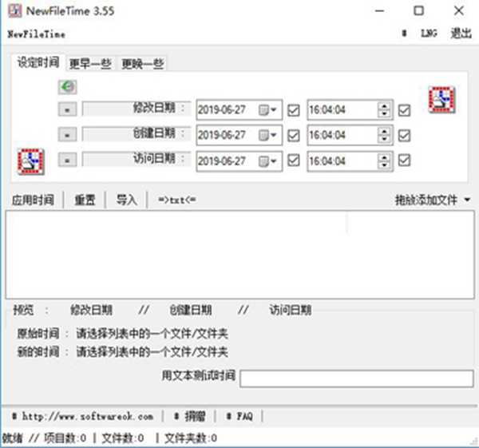Click the NewFileTime menu label

(x=37, y=34)
